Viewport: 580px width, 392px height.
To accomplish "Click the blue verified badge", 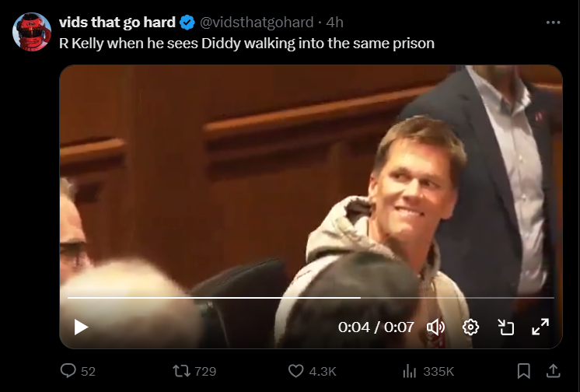I will coord(187,23).
